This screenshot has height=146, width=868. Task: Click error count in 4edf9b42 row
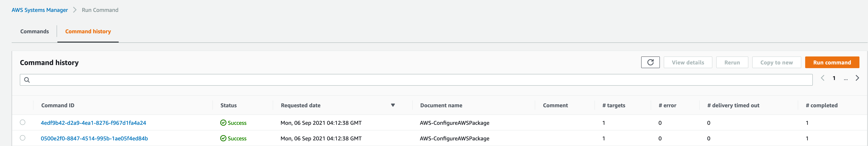pos(660,123)
